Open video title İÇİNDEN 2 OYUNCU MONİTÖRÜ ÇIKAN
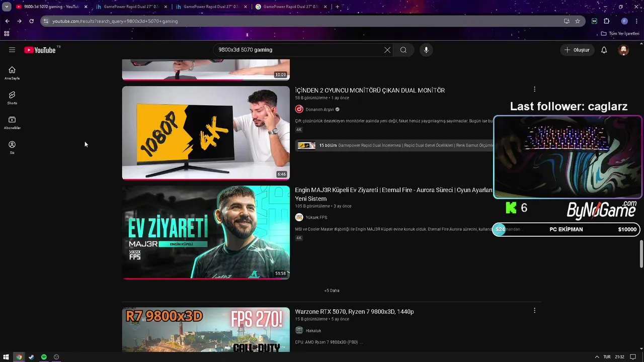The width and height of the screenshot is (644, 362). [370, 90]
